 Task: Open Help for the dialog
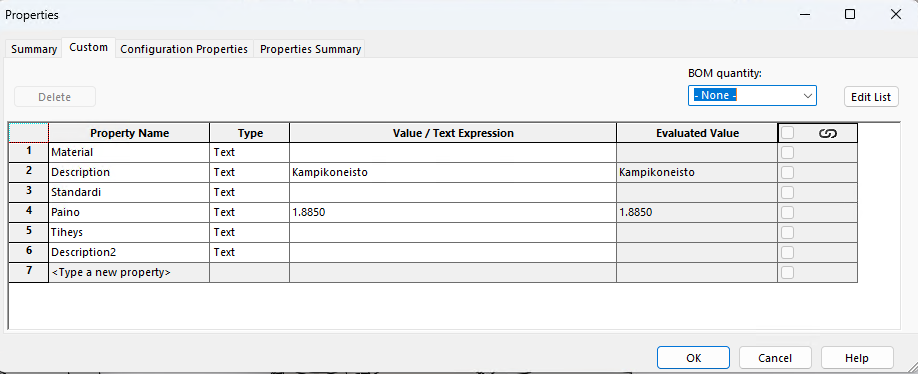coord(857,358)
